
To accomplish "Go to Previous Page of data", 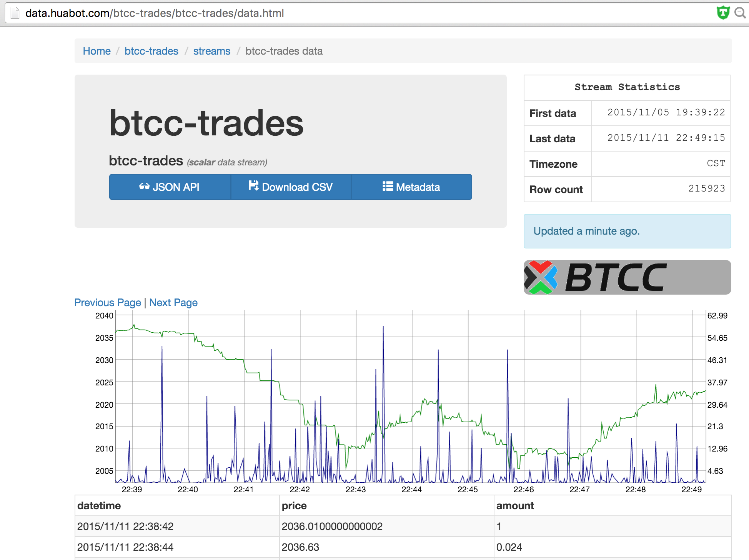I will coord(108,303).
